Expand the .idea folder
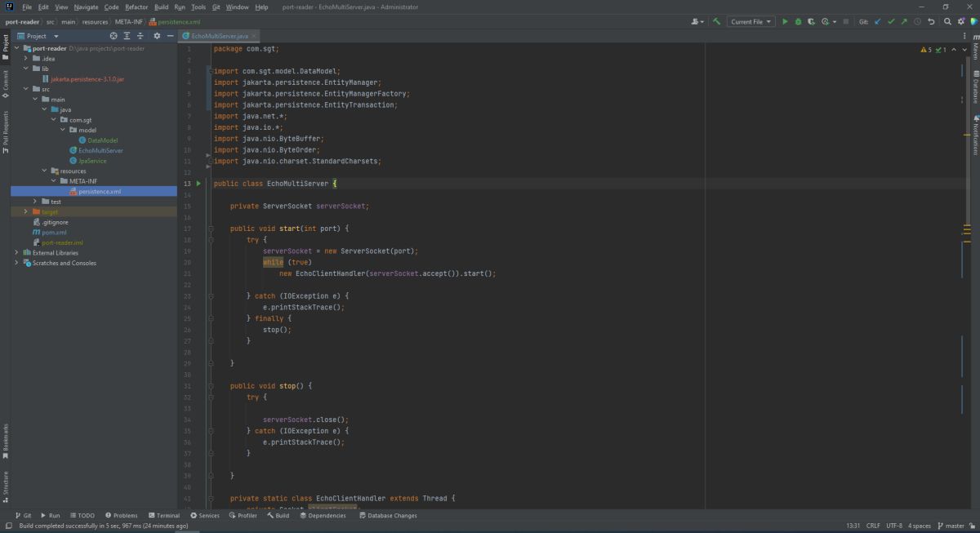Viewport: 980px width, 533px height. pyautogui.click(x=25, y=59)
